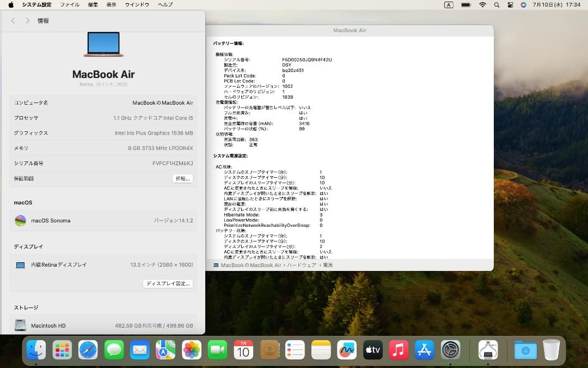Launch the Reminders app
The width and height of the screenshot is (588, 368).
click(295, 349)
